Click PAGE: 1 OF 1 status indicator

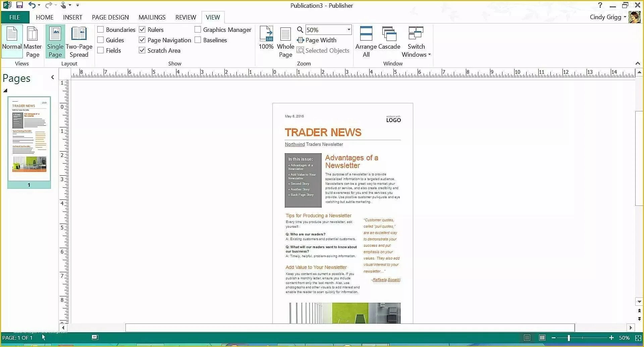[17, 338]
